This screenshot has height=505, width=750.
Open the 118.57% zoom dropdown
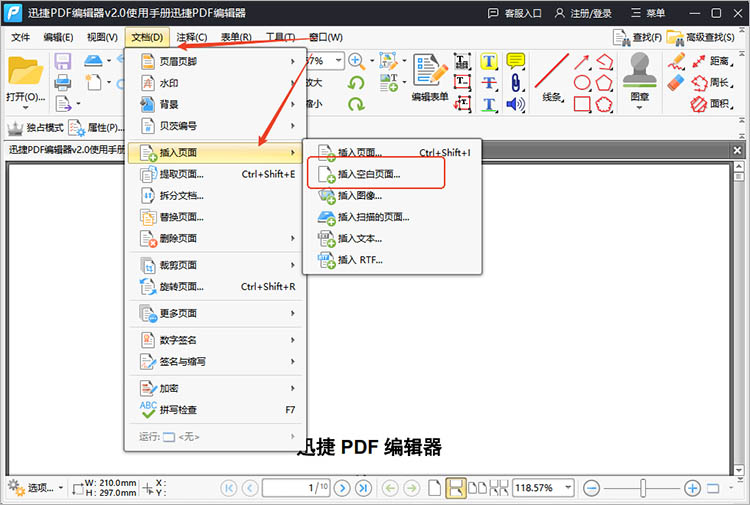tap(568, 488)
